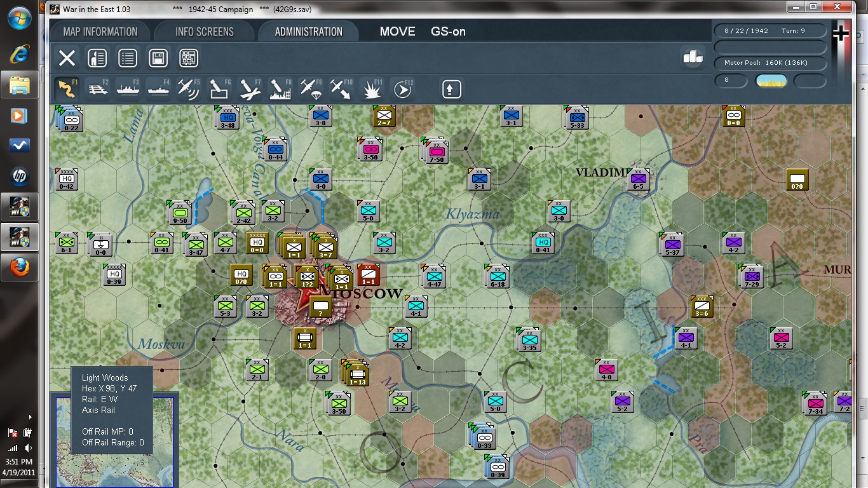Image resolution: width=868 pixels, height=488 pixels.
Task: Click the brick-pattern grid icon
Action: (189, 58)
